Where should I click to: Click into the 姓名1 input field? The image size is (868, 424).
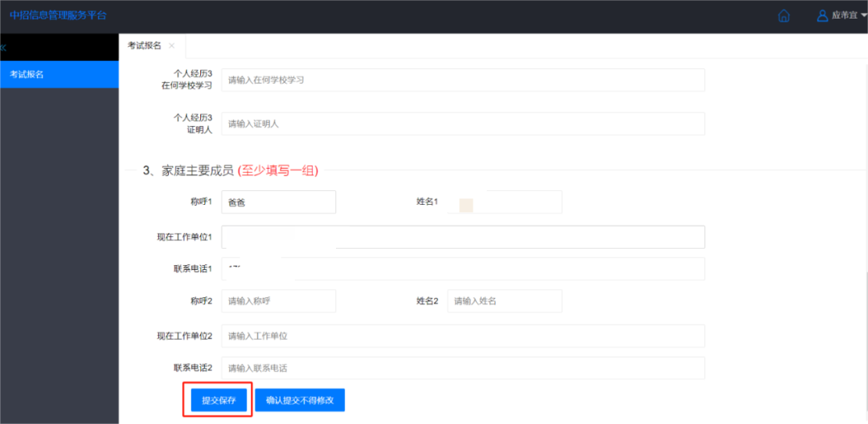(504, 202)
